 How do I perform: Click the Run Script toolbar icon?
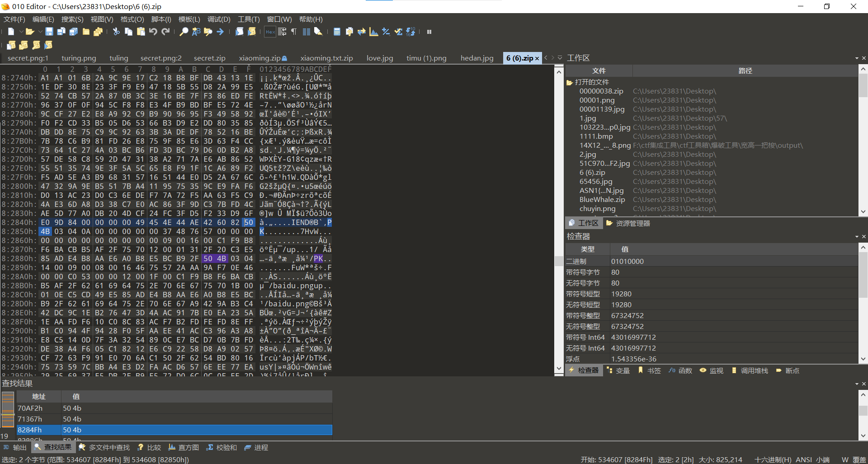tap(239, 32)
